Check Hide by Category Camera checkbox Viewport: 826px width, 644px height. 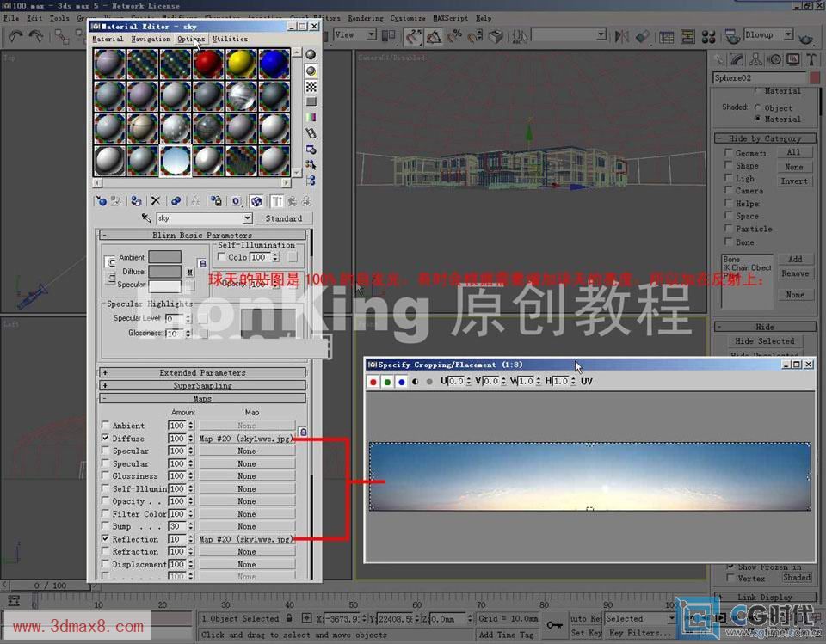coord(728,191)
